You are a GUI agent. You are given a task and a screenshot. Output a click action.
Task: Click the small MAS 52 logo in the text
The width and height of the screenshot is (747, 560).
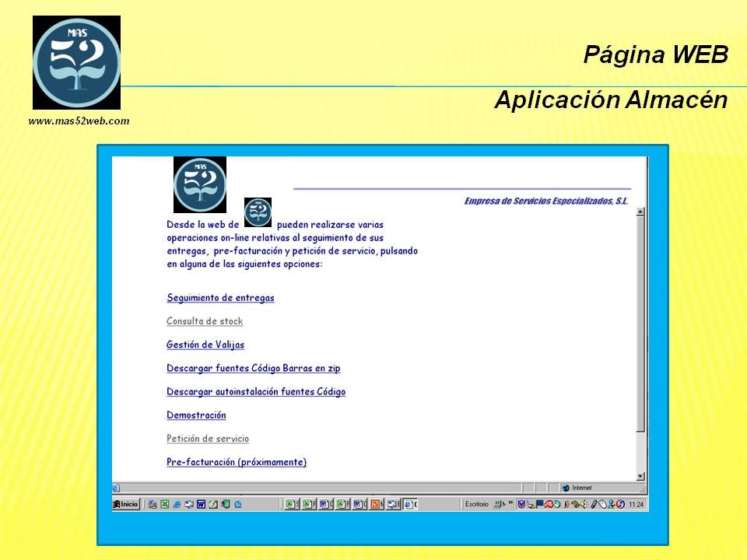pyautogui.click(x=258, y=212)
